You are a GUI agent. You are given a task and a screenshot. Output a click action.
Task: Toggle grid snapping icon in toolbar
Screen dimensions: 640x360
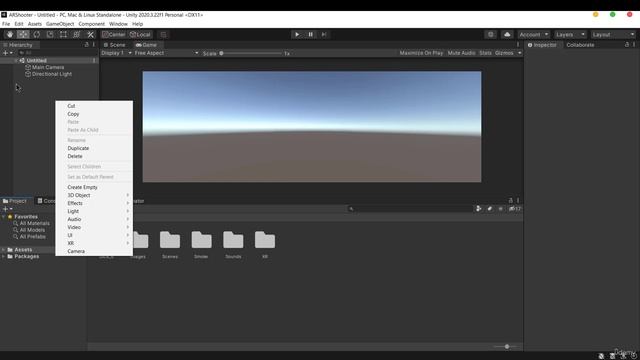(163, 35)
